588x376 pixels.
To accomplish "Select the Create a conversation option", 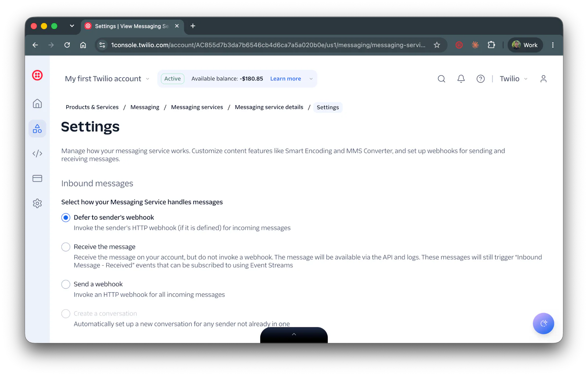I will point(66,314).
